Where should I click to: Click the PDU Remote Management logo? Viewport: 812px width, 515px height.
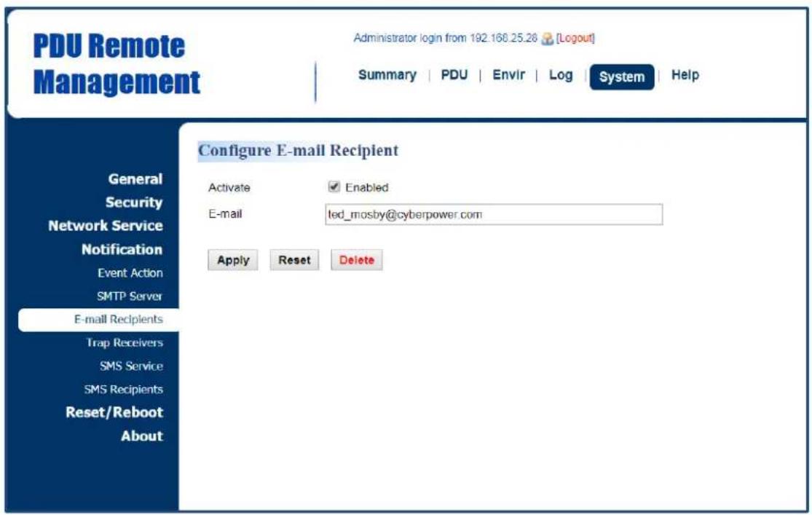tap(117, 63)
